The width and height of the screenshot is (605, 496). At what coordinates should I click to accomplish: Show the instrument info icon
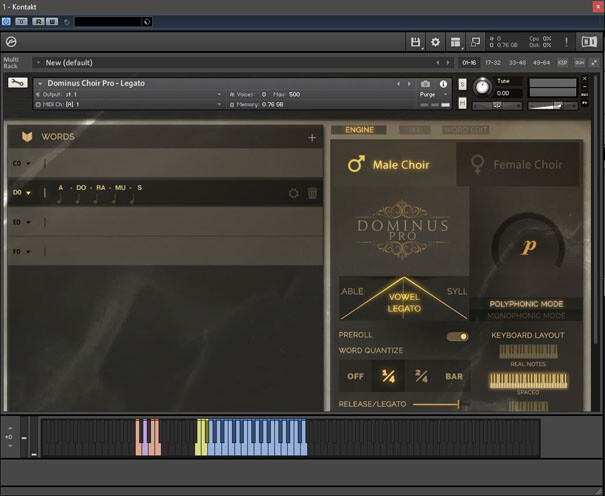(x=443, y=84)
